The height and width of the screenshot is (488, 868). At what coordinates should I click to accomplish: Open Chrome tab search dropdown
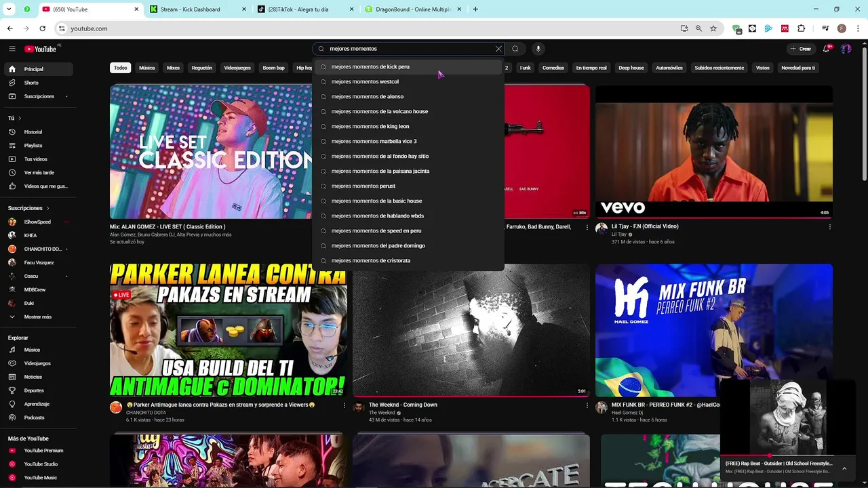click(10, 9)
